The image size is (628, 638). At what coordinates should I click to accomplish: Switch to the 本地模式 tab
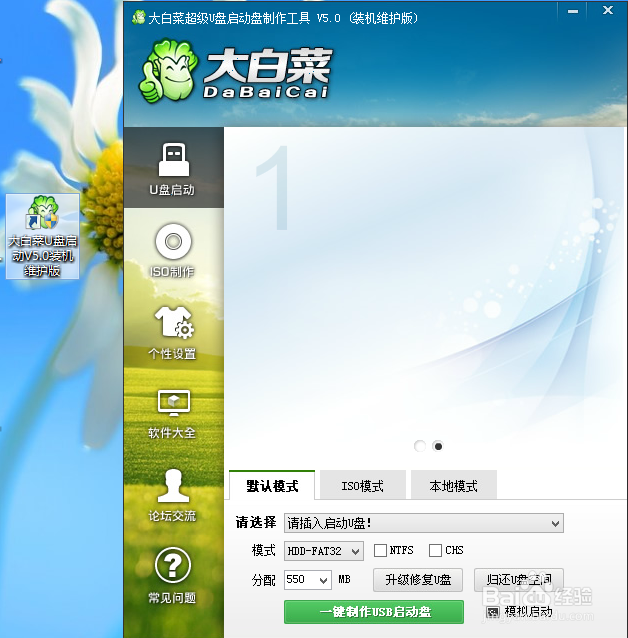pos(453,485)
